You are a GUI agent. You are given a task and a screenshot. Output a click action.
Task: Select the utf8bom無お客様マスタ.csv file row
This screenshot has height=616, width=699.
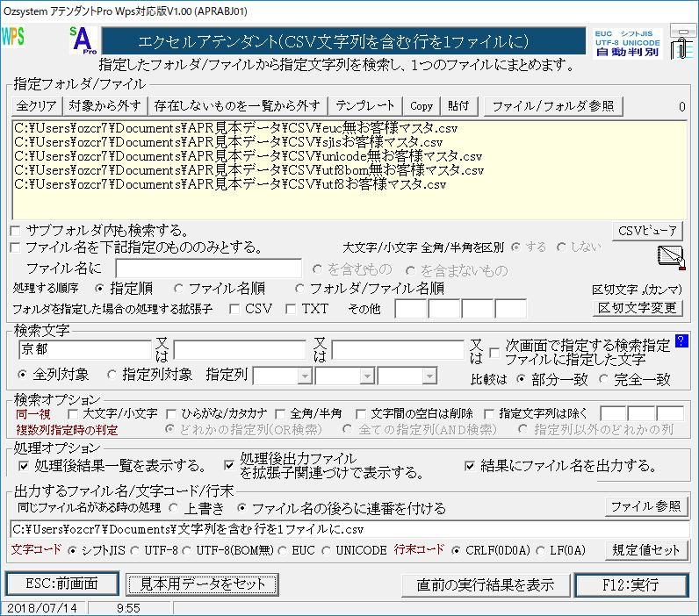click(249, 170)
